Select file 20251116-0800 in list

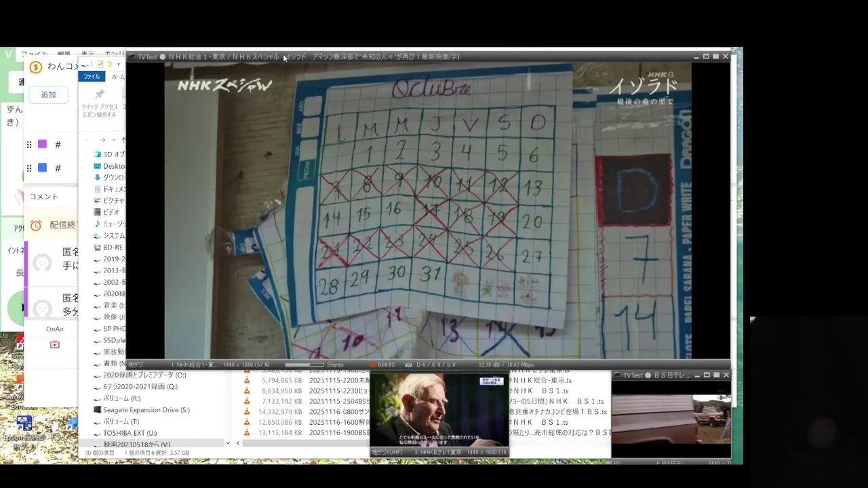pos(338,411)
